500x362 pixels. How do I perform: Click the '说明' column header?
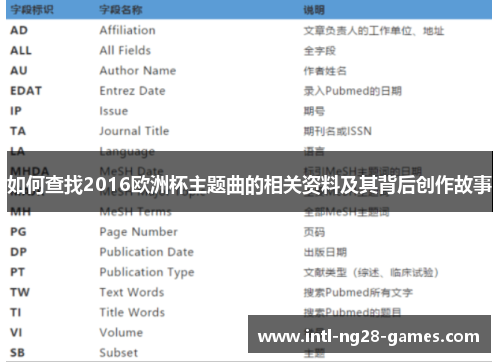[314, 10]
